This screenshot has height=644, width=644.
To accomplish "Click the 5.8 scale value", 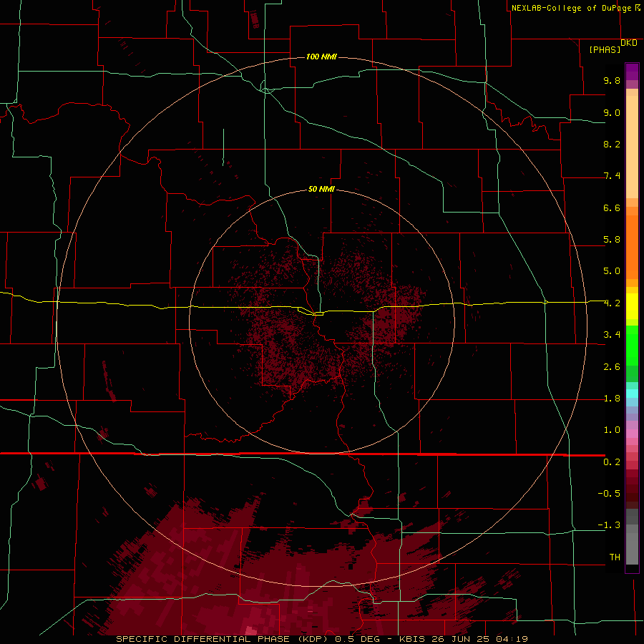I will point(612,240).
